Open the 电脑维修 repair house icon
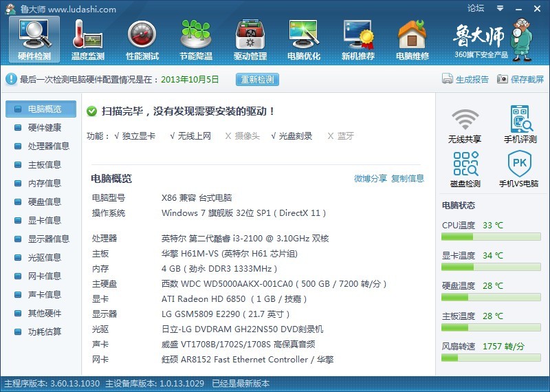The height and width of the screenshot is (392, 550). pos(412,39)
